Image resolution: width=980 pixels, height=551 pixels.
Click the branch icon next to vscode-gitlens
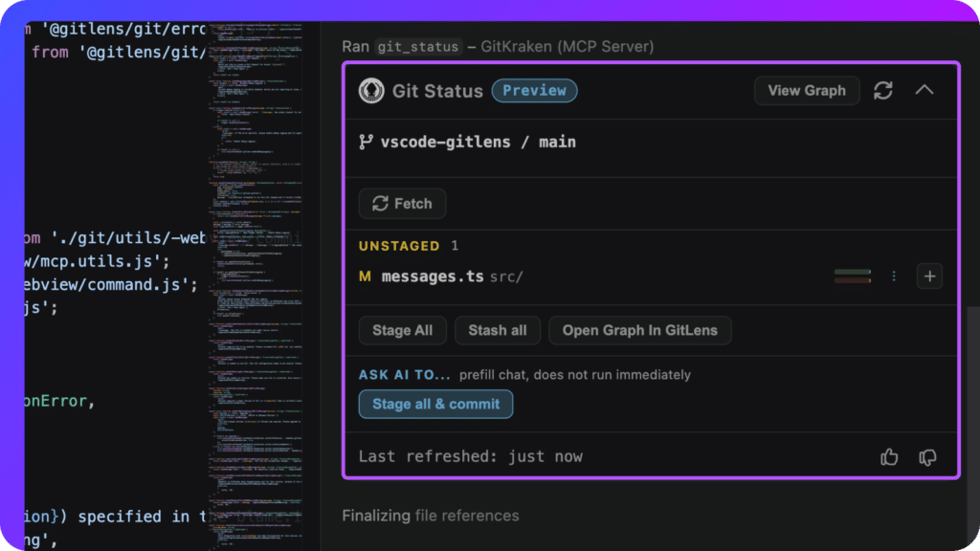click(366, 143)
